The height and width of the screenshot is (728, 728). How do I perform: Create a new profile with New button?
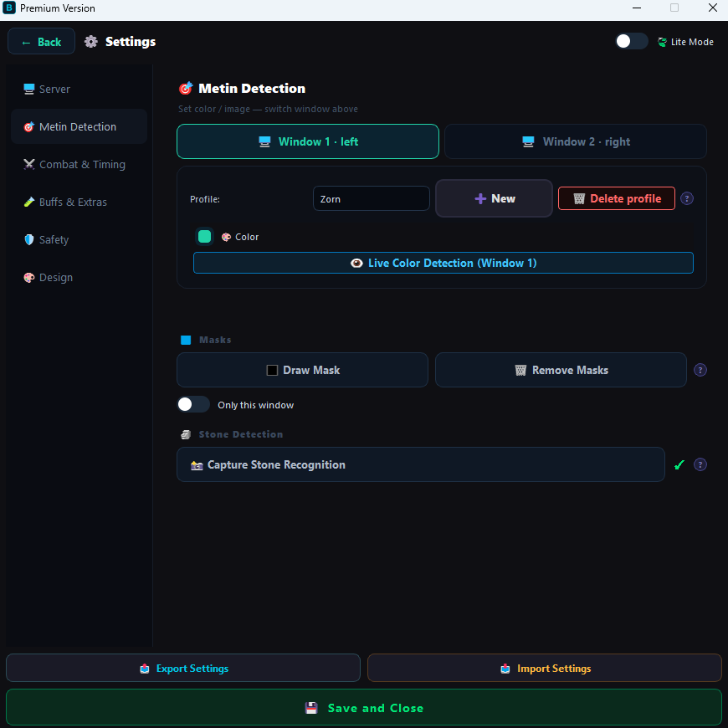pyautogui.click(x=494, y=198)
